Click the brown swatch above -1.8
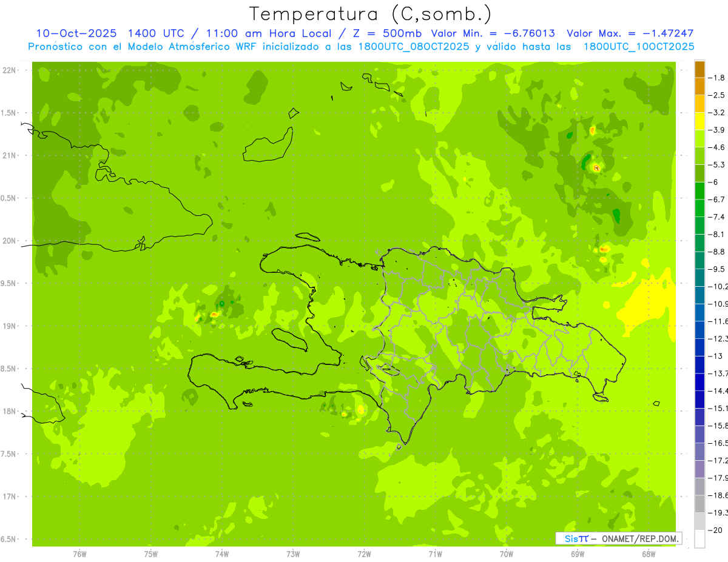Screen dimensions: 728x562 tap(699, 69)
